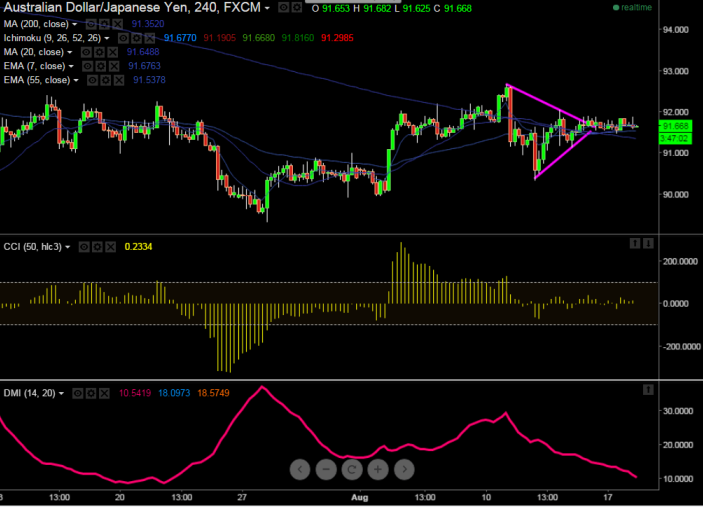Remove the EMA (55, close) indicator
703x507 pixels.
coord(119,80)
